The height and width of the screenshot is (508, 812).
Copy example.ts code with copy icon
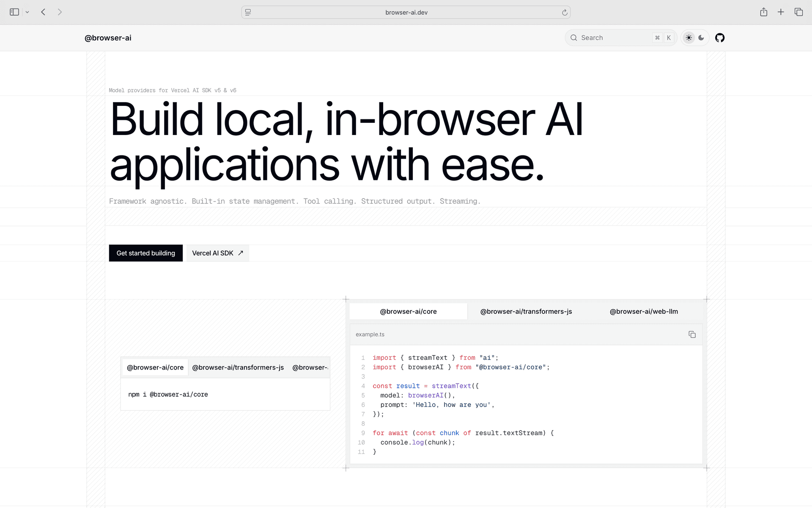692,334
